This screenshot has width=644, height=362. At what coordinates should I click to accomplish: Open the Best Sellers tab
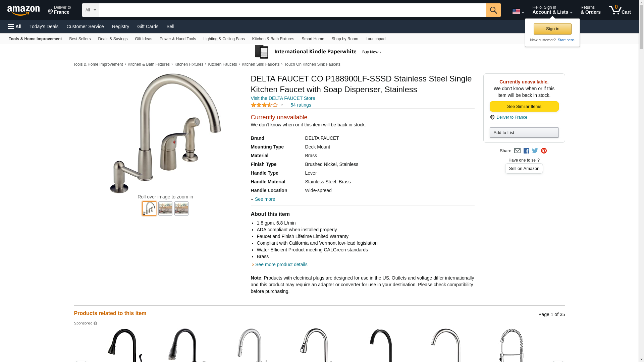tap(80, 39)
